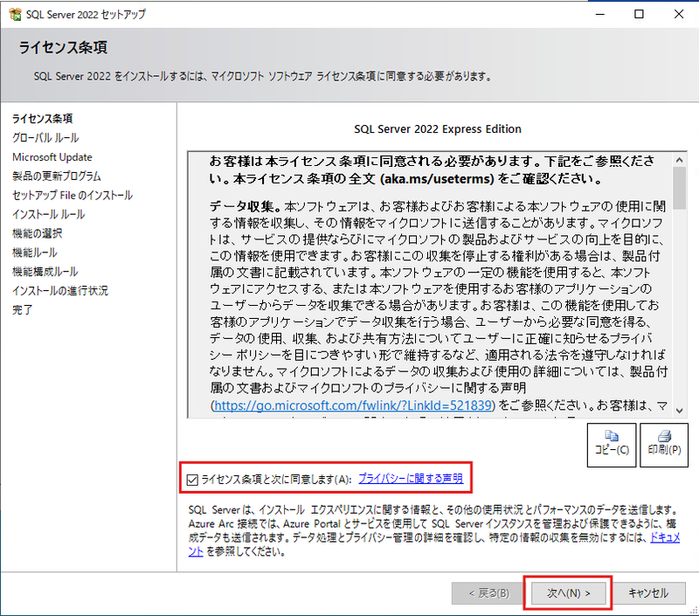Click the Print (印刷) icon button
This screenshot has height=616, width=699.
pyautogui.click(x=664, y=445)
